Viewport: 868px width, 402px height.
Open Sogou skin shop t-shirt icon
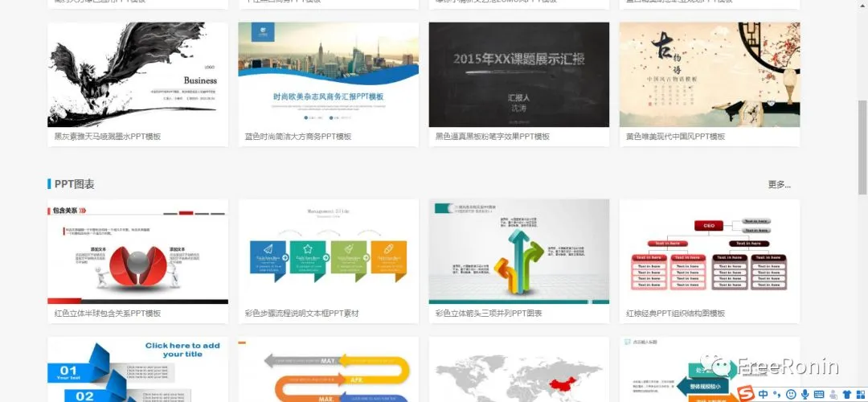(x=845, y=394)
